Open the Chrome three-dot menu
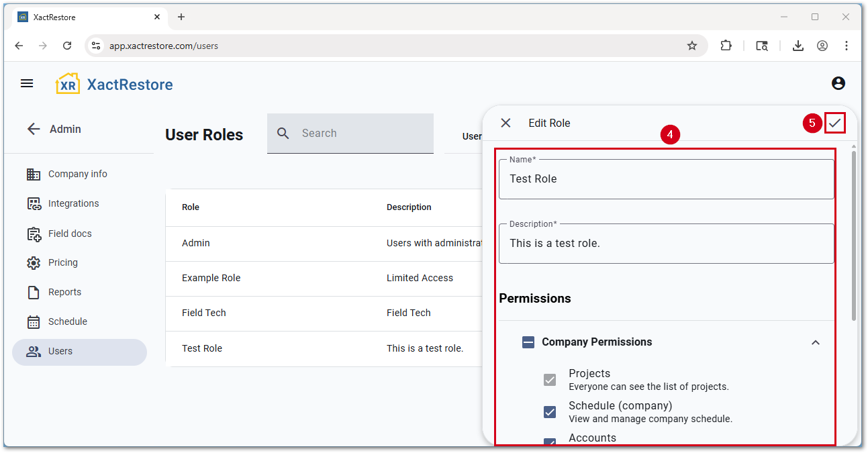The height and width of the screenshot is (453, 868). tap(847, 46)
